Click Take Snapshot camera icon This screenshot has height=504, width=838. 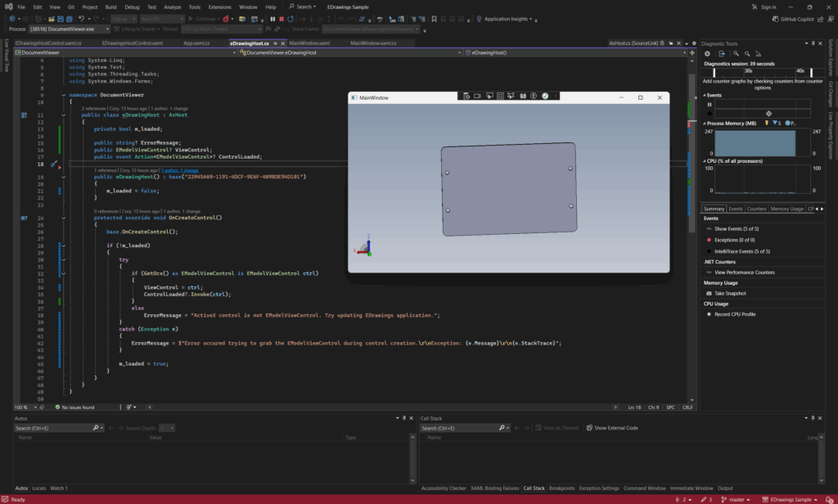[709, 293]
